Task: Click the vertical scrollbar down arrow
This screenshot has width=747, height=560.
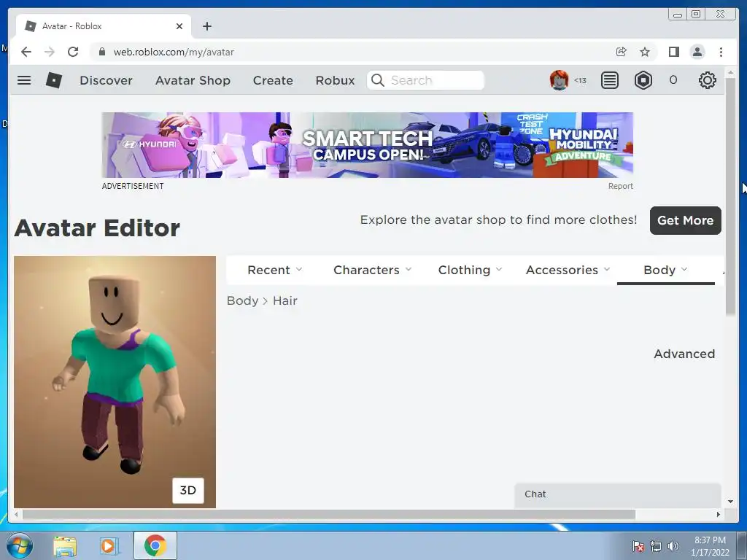Action: point(730,501)
